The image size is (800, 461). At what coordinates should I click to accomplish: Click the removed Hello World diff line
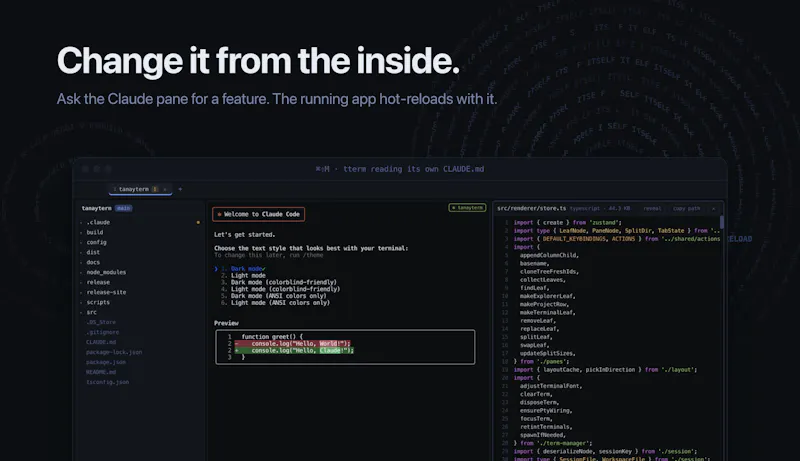tap(292, 344)
